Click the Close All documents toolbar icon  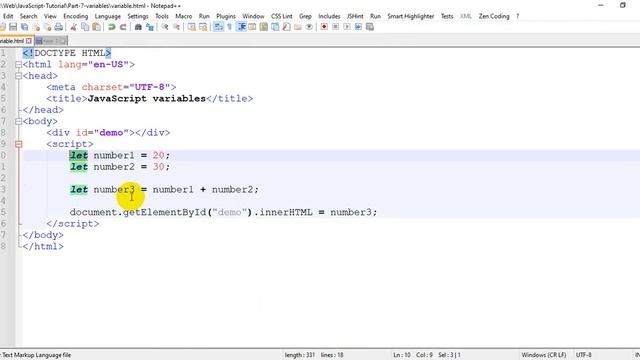point(47,27)
